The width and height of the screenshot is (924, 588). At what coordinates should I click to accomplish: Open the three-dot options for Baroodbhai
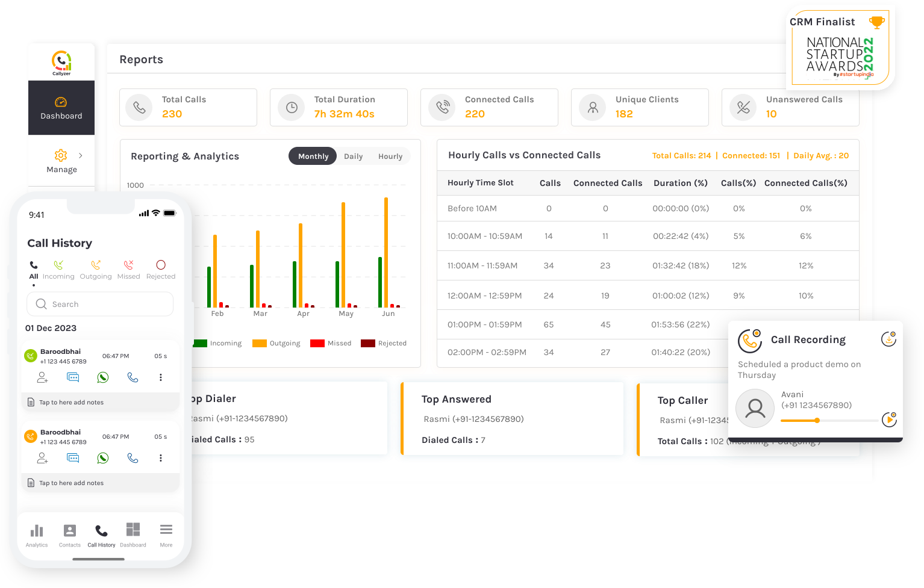point(161,377)
